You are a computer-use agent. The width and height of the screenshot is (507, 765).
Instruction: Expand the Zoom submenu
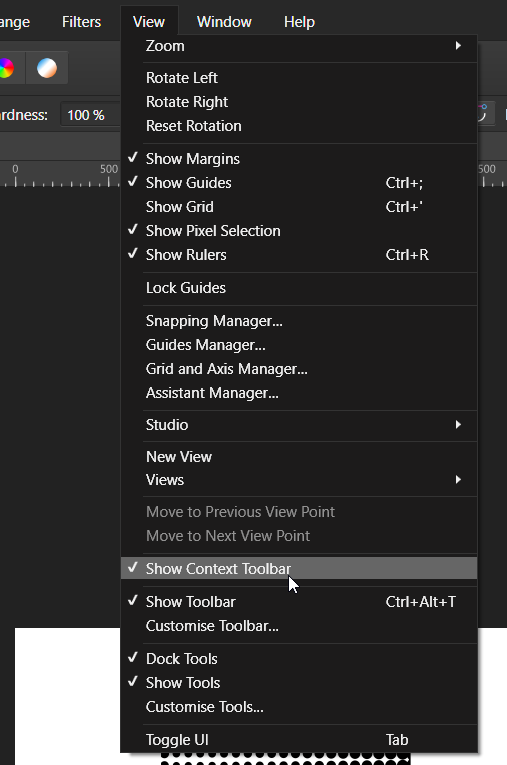click(x=299, y=46)
